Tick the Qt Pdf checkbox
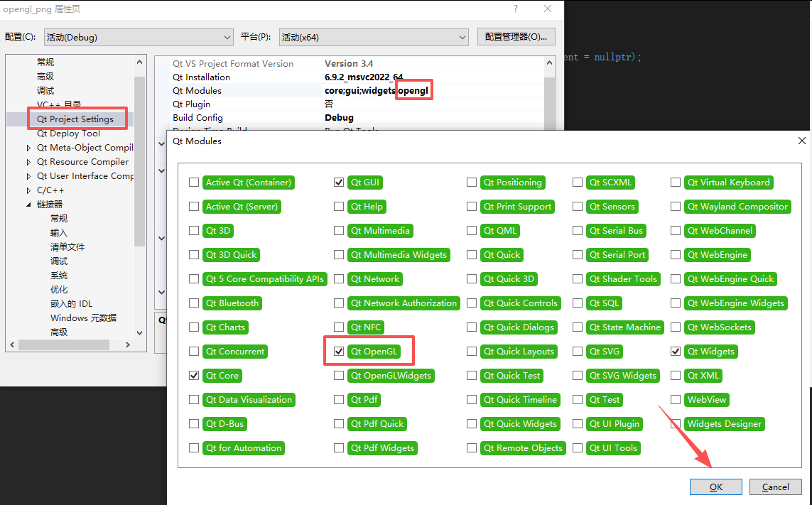 click(339, 400)
